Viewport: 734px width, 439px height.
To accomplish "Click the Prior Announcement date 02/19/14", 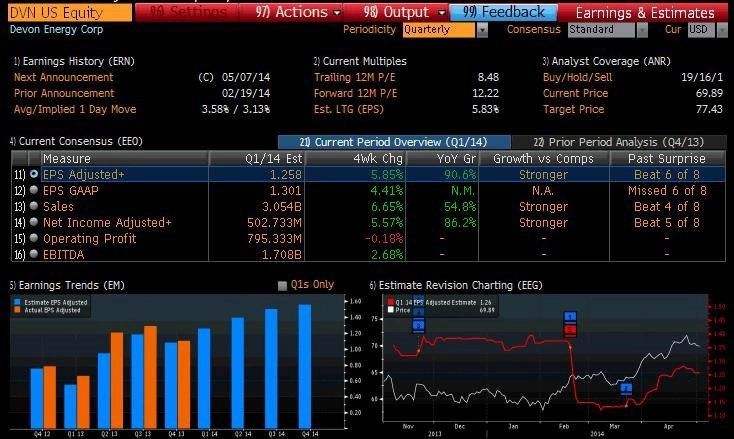I will 246,93.
